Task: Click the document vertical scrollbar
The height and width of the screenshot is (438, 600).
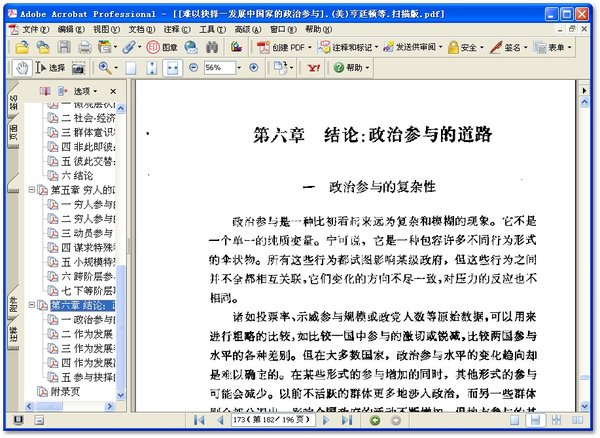Action: [x=584, y=252]
